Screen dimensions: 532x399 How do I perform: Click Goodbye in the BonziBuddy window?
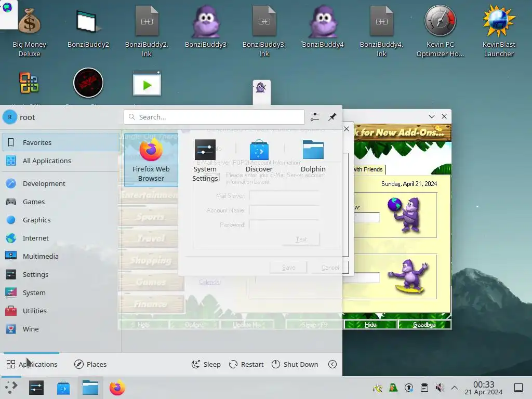(424, 325)
